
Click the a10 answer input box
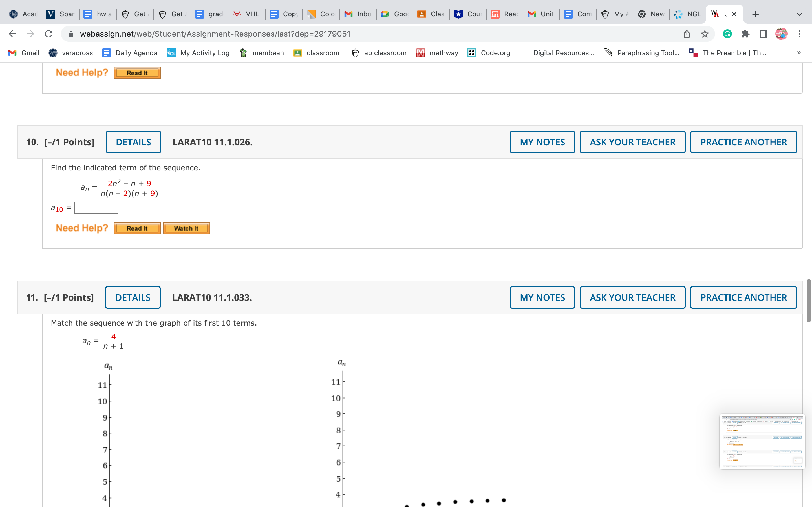pos(96,208)
